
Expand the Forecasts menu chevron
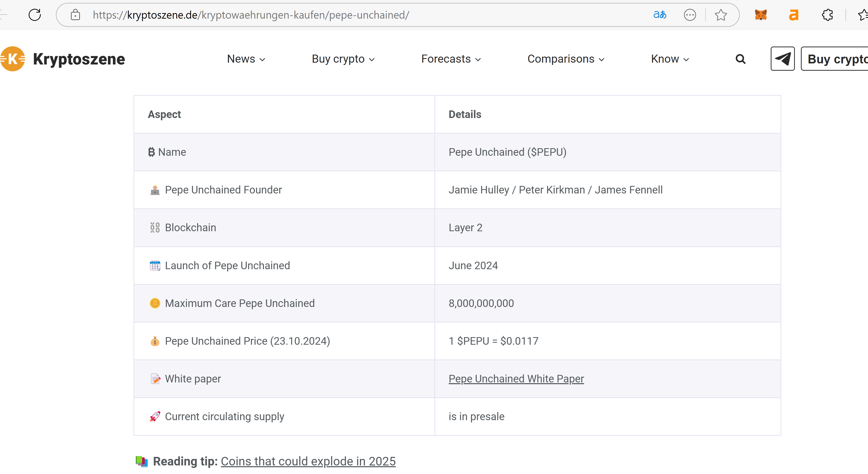coord(478,60)
